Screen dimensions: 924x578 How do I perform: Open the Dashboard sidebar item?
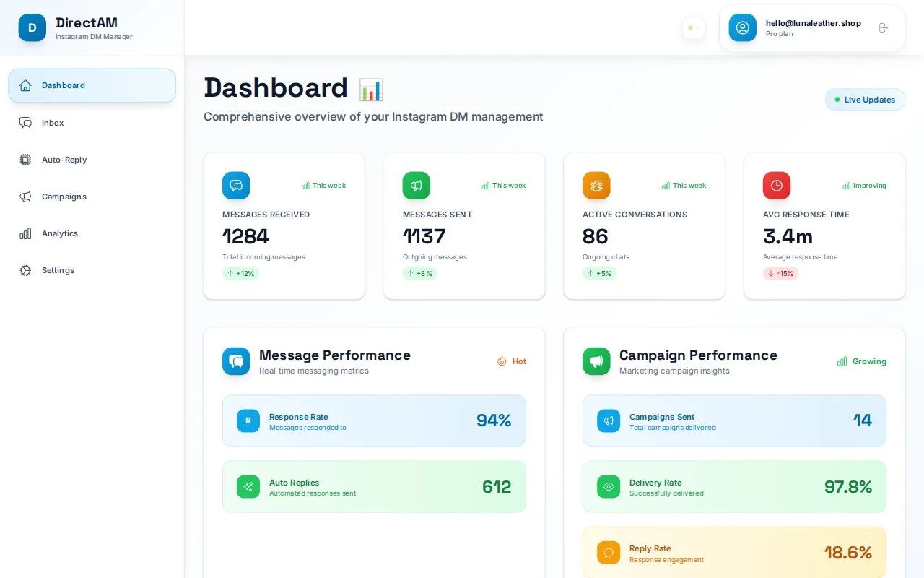pyautogui.click(x=92, y=85)
